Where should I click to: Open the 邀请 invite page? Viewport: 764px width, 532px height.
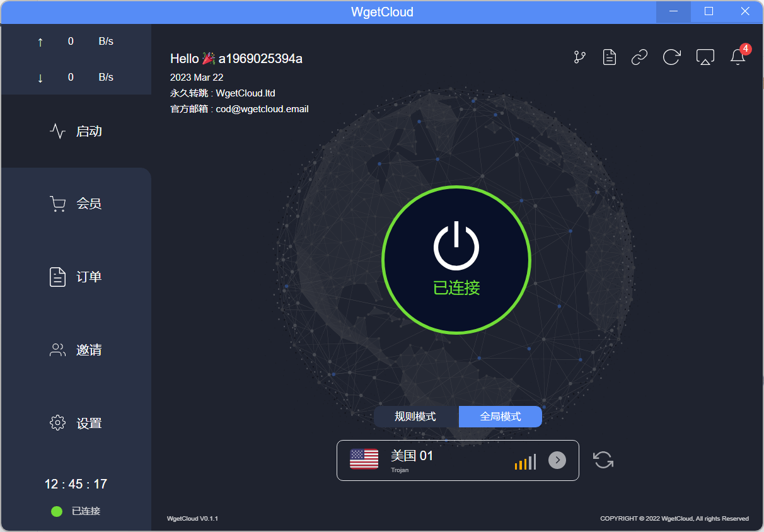pyautogui.click(x=76, y=350)
